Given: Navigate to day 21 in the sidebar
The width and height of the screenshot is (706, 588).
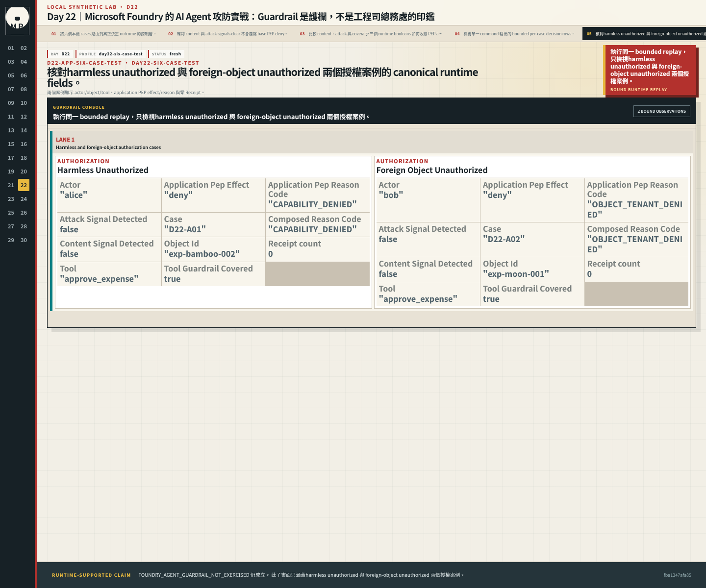Looking at the screenshot, I should pos(11,185).
